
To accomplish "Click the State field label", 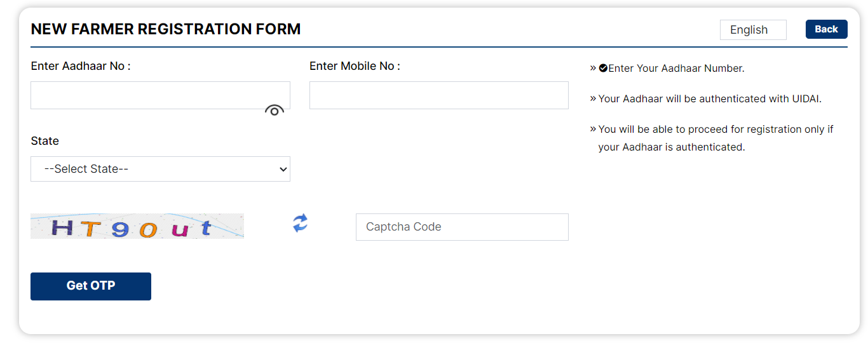I will [x=44, y=141].
